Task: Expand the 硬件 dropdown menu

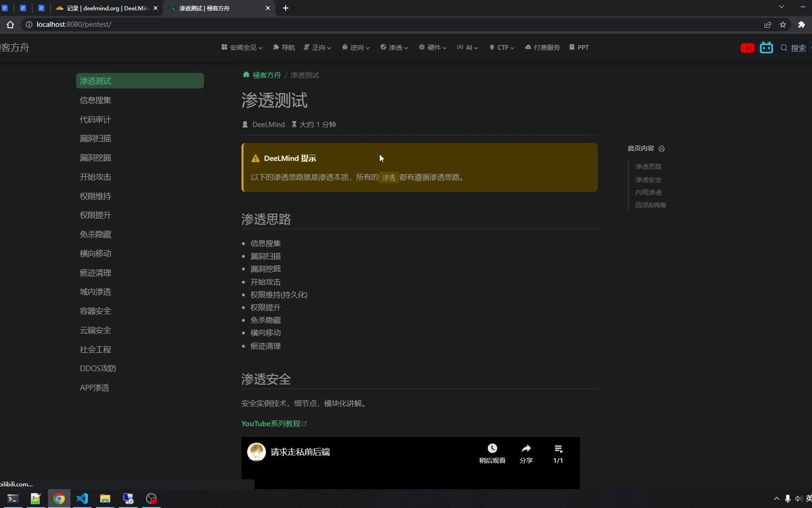Action: (x=433, y=48)
